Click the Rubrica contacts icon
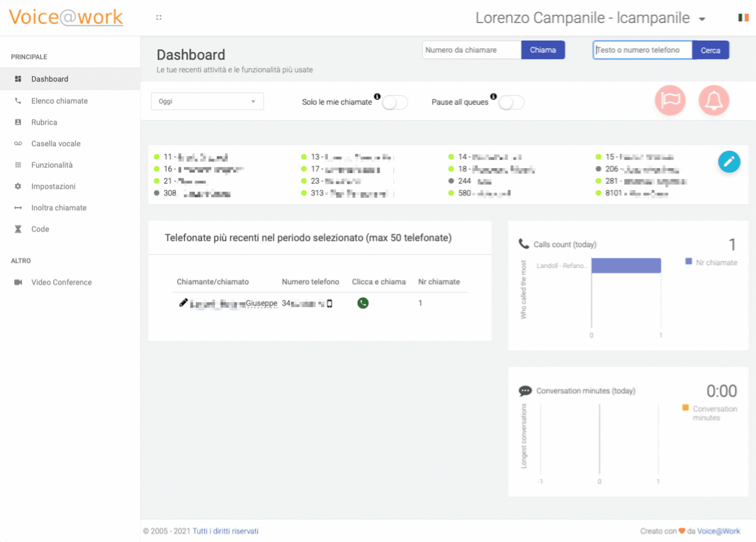Screen dimensions: 756x542 pyautogui.click(x=18, y=122)
